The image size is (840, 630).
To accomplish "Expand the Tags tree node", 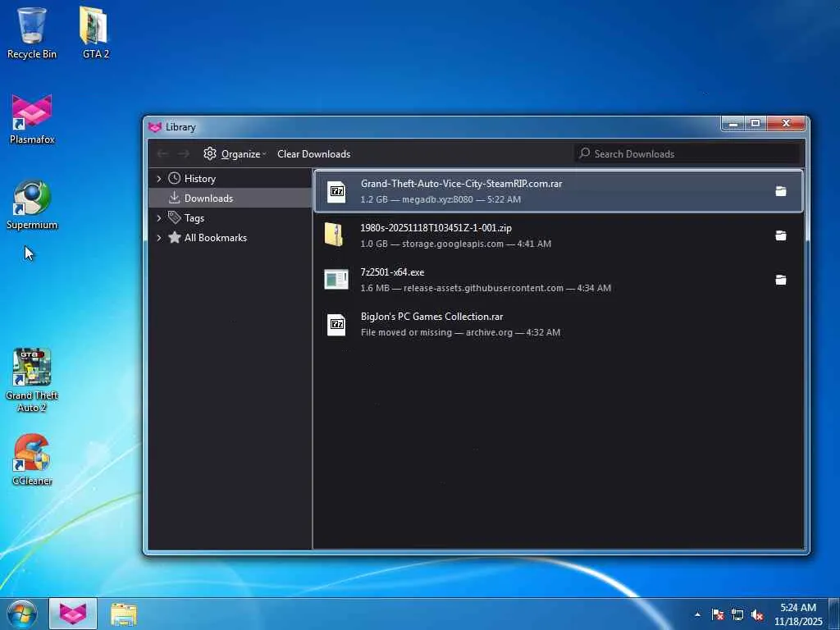I will click(x=158, y=218).
